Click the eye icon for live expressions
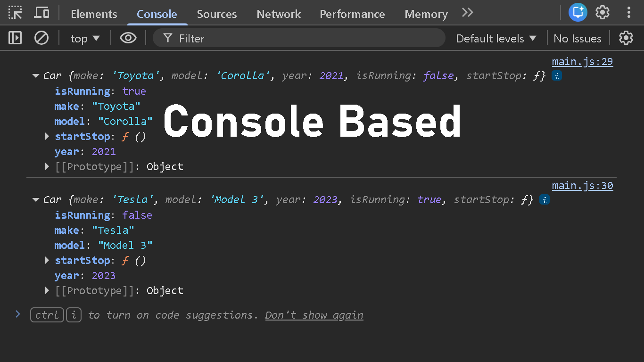Image resolution: width=644 pixels, height=362 pixels. point(128,38)
